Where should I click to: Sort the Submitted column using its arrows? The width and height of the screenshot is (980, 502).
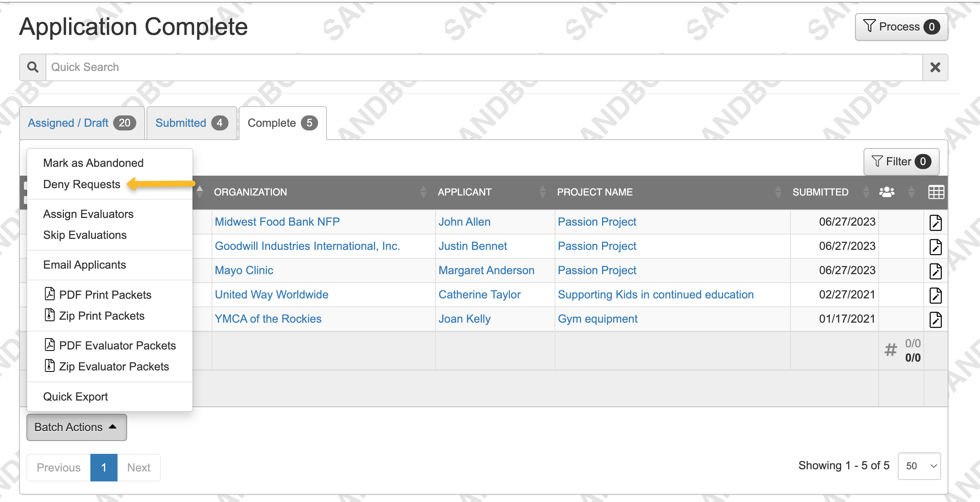click(x=866, y=192)
